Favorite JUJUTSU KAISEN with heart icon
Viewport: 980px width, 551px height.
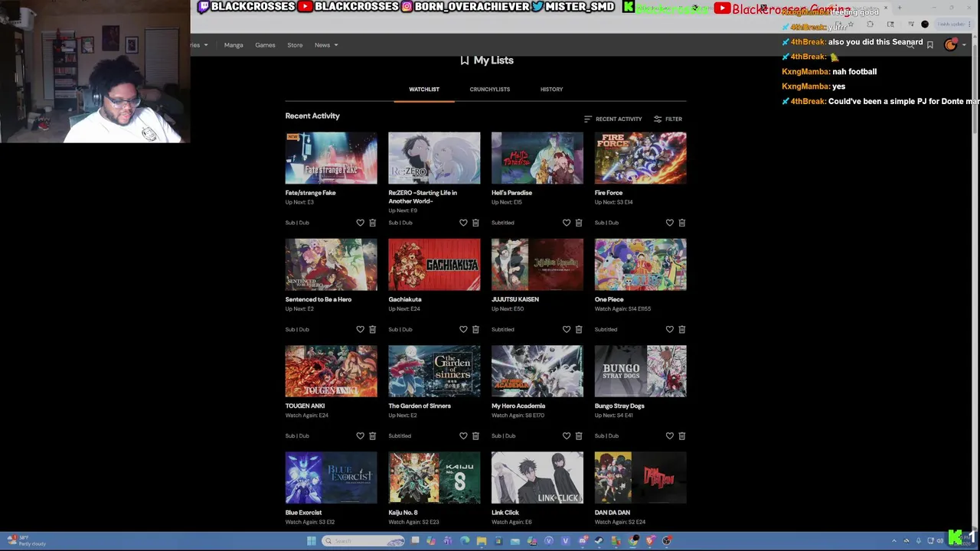tap(567, 329)
